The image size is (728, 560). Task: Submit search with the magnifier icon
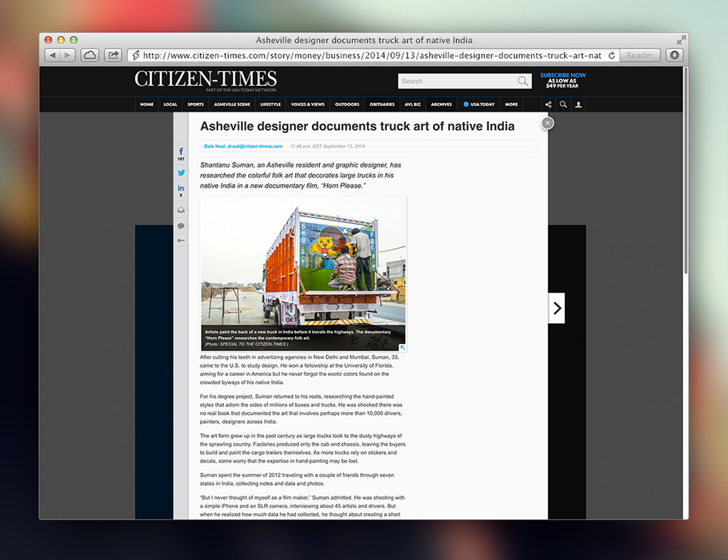pyautogui.click(x=523, y=81)
